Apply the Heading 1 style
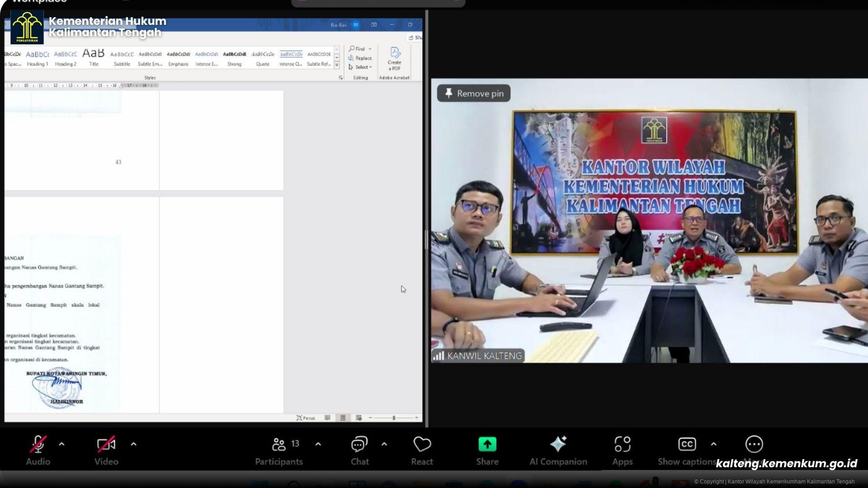868x488 pixels. 38,58
